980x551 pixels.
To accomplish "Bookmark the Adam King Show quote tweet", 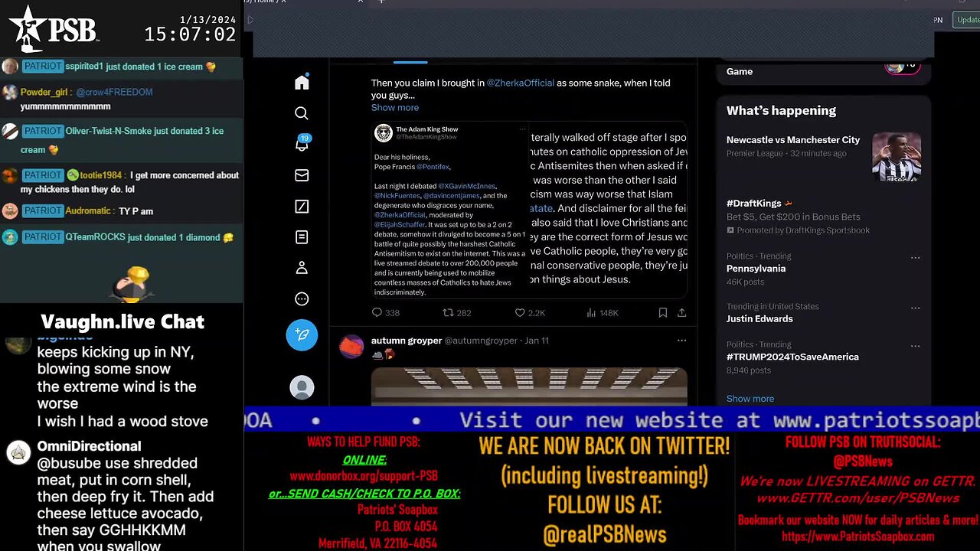I will tap(663, 312).
